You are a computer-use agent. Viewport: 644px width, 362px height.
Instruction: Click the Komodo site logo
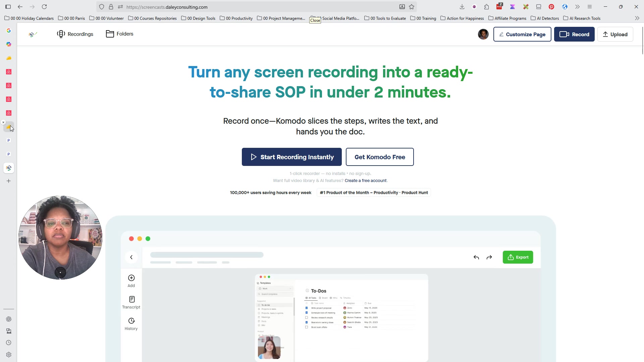[x=33, y=34]
